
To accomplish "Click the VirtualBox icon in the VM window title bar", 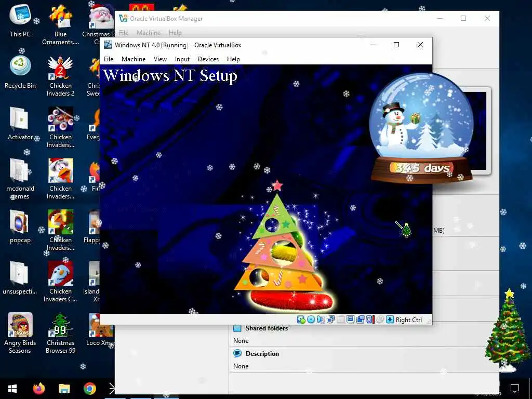I will click(108, 45).
